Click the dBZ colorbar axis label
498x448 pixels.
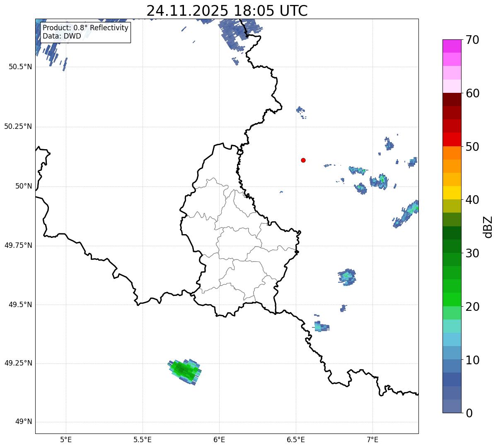click(x=488, y=227)
